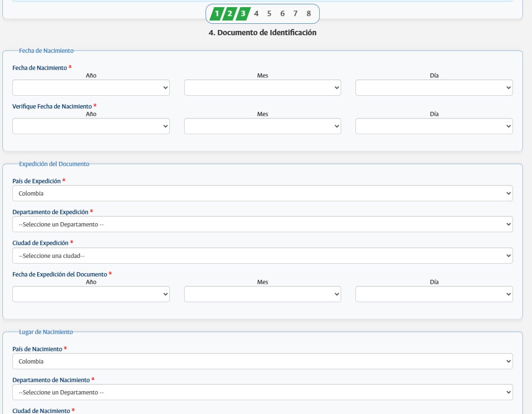Return to completed step 3
The width and height of the screenshot is (532, 414).
pyautogui.click(x=243, y=14)
